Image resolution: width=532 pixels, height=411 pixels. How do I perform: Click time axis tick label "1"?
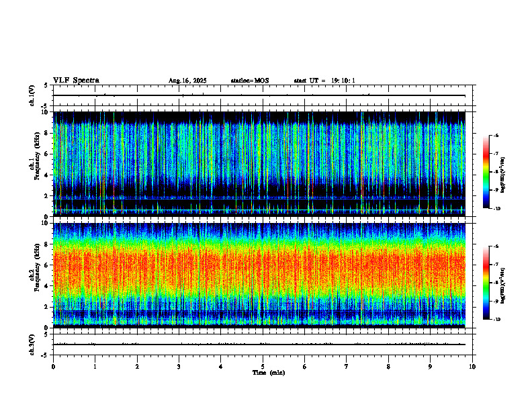95,367
